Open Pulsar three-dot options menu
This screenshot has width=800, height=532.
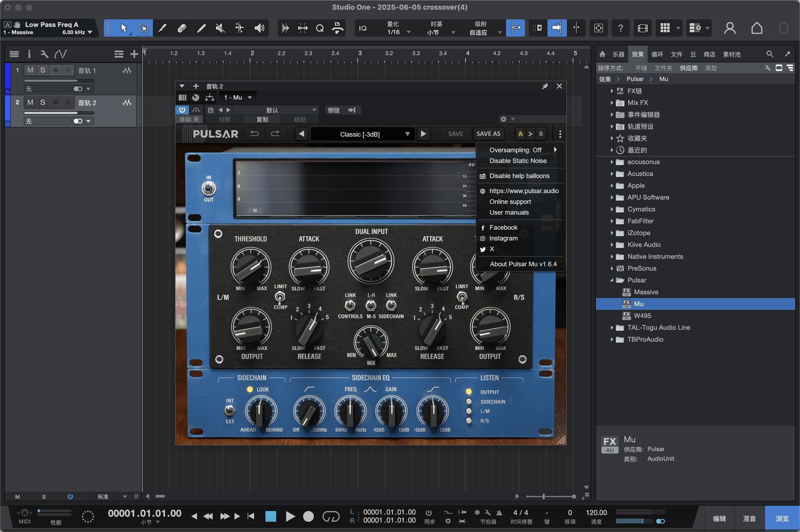click(560, 134)
